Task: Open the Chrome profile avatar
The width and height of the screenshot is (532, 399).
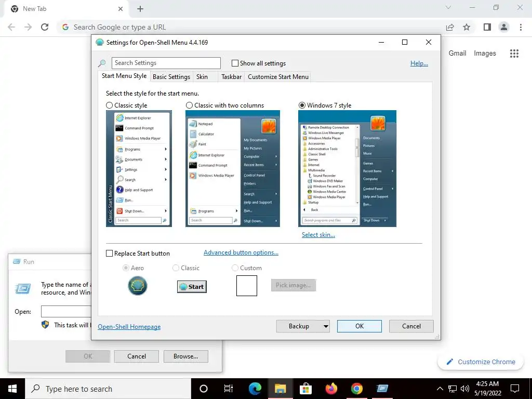Action: [x=504, y=27]
